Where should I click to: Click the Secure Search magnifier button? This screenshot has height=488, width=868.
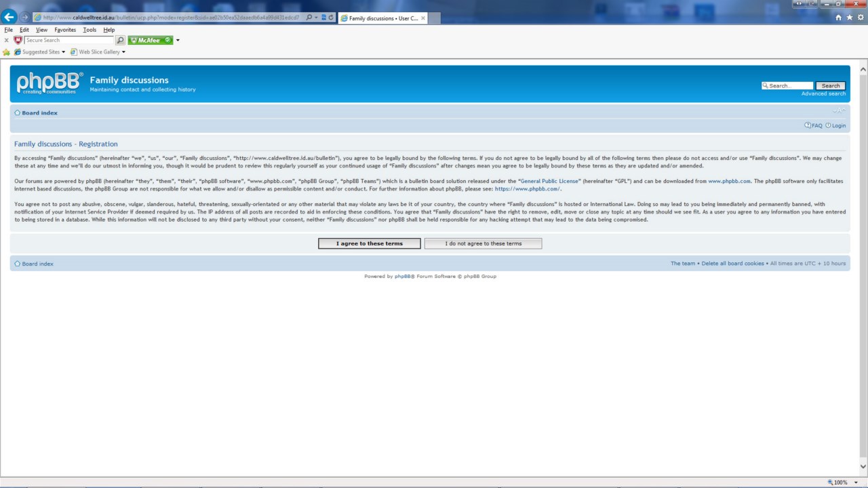click(121, 40)
